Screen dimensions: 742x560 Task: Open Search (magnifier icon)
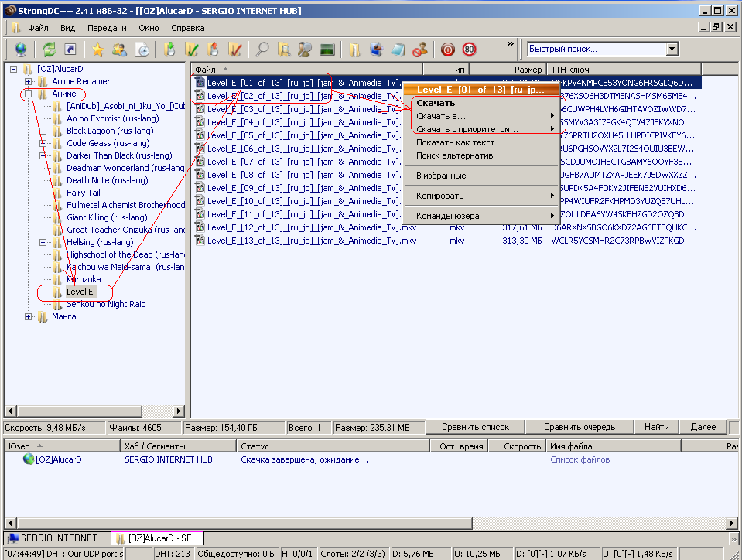262,49
